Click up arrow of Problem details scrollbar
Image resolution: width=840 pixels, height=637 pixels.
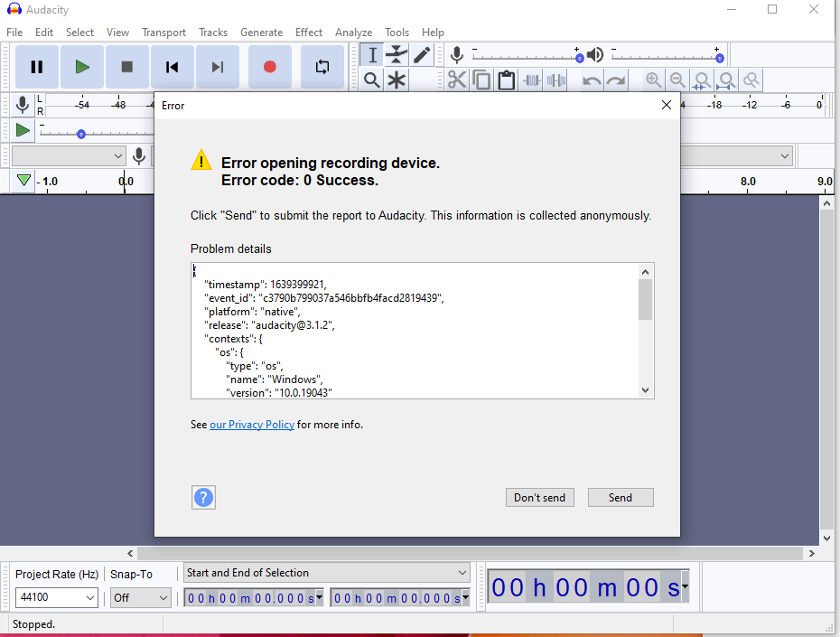pyautogui.click(x=645, y=272)
